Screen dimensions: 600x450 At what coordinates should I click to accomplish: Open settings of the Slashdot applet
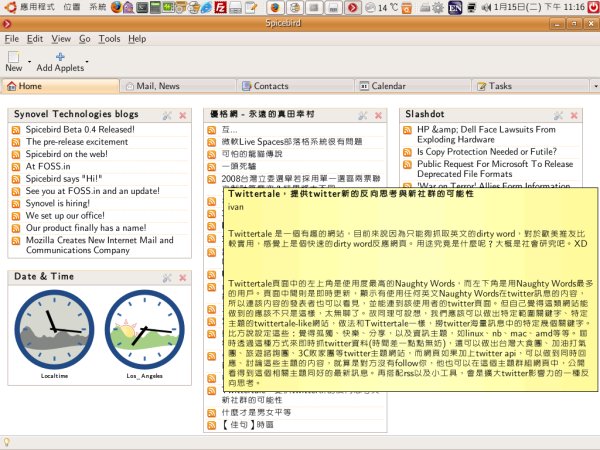click(558, 115)
